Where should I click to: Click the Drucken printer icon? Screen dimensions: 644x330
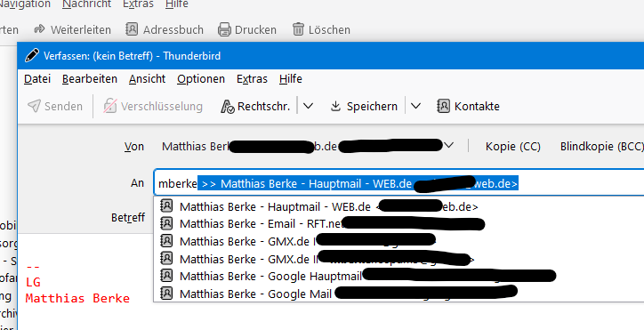(x=224, y=29)
